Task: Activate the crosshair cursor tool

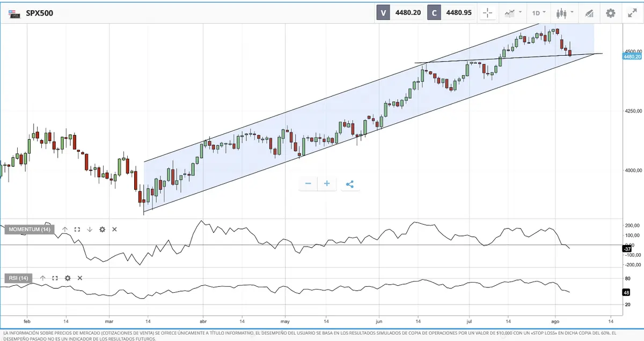Action: tap(487, 13)
